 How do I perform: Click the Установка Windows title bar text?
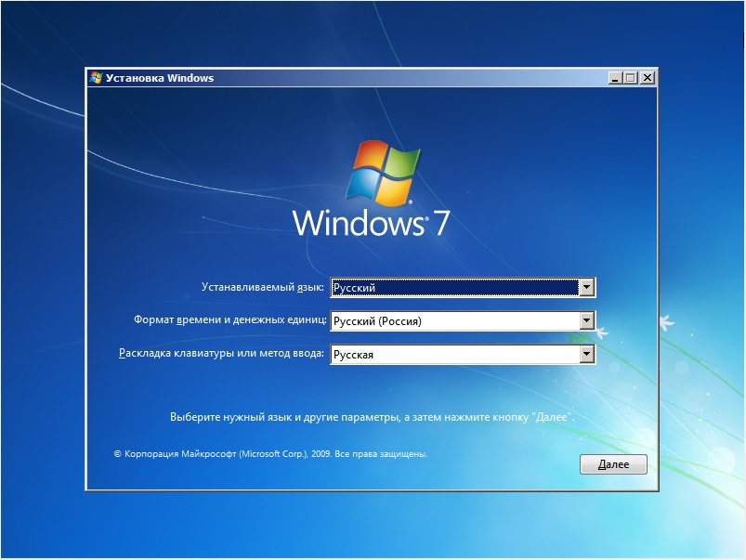point(160,78)
